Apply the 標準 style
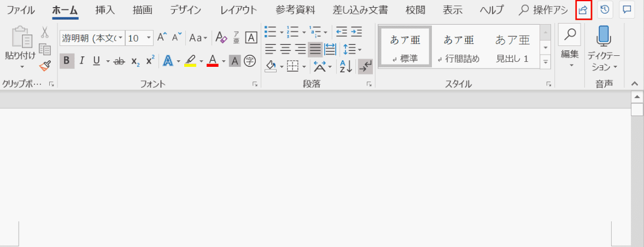The width and height of the screenshot is (644, 247). (x=405, y=47)
